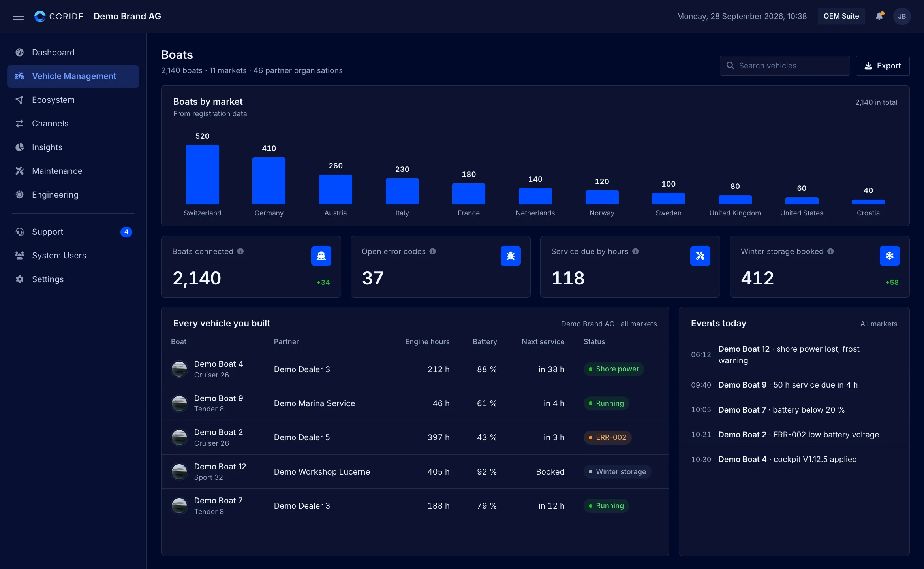Open the Maintenance section
Screen dimensions: 924x569
point(73,171)
